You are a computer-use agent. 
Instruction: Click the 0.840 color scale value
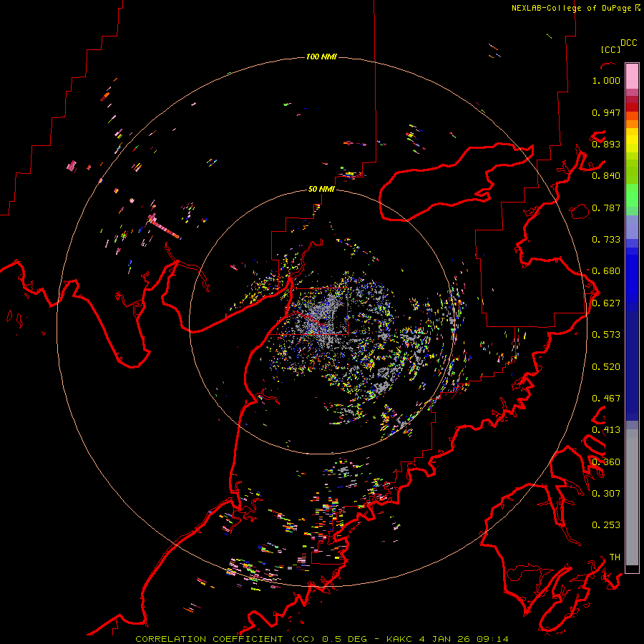[x=606, y=176]
